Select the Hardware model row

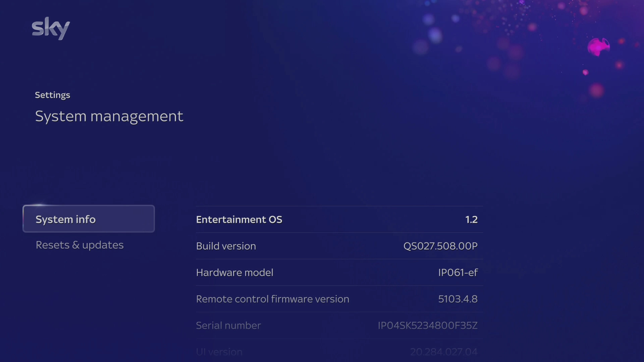(x=234, y=273)
